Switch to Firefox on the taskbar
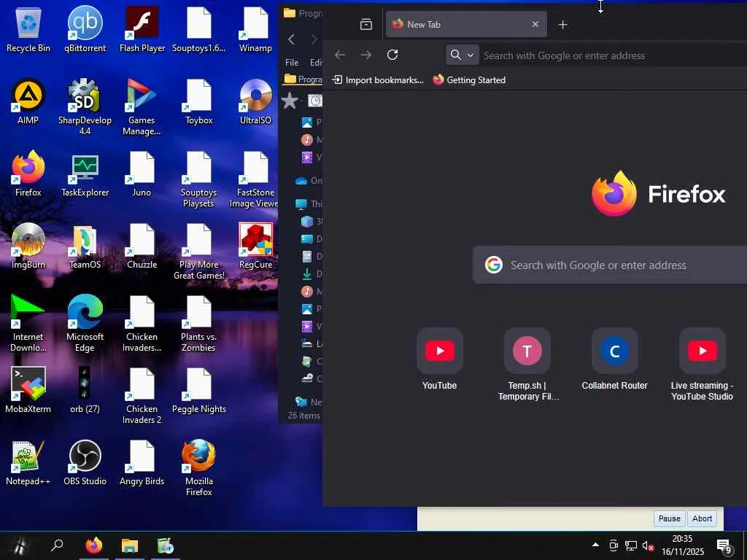 (94, 545)
